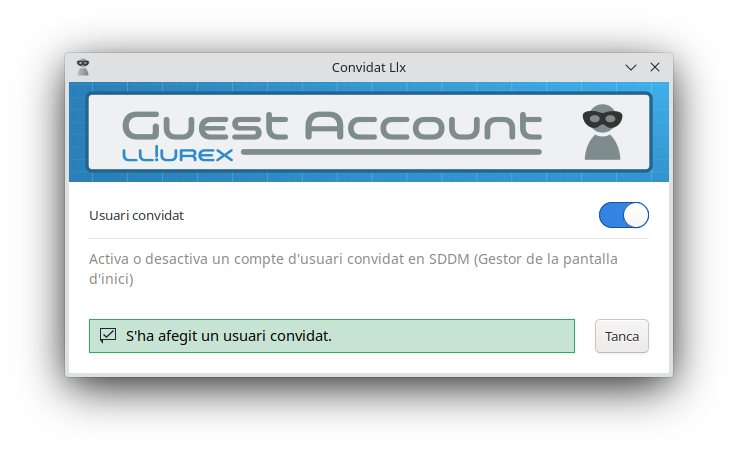This screenshot has height=454, width=738.
Task: Click the masked guest icon in title bar
Action: 83,67
